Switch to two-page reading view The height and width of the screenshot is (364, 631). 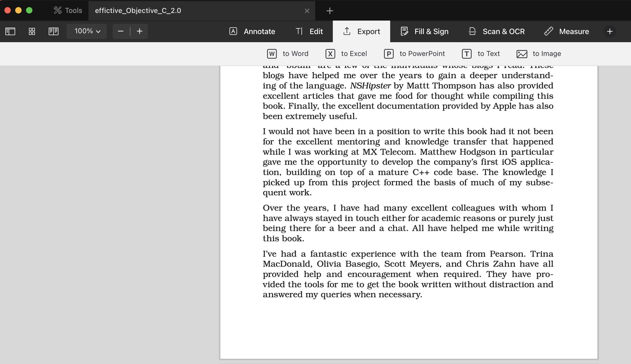coord(54,31)
